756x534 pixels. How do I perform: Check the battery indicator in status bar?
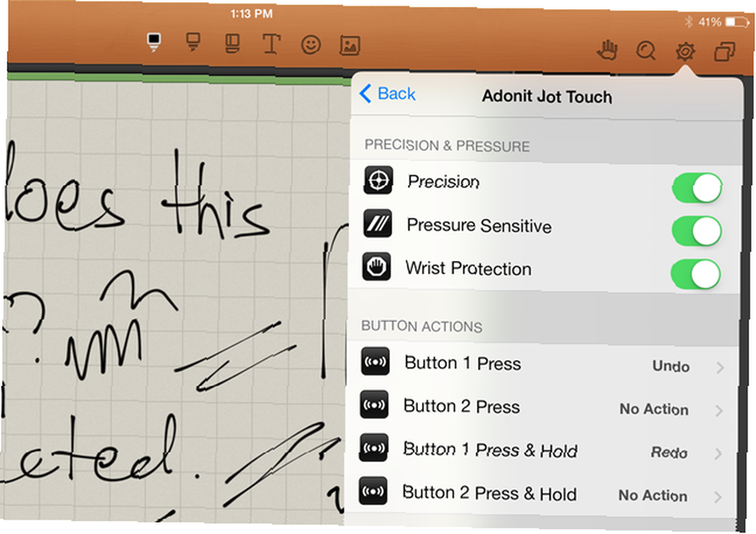(736, 22)
